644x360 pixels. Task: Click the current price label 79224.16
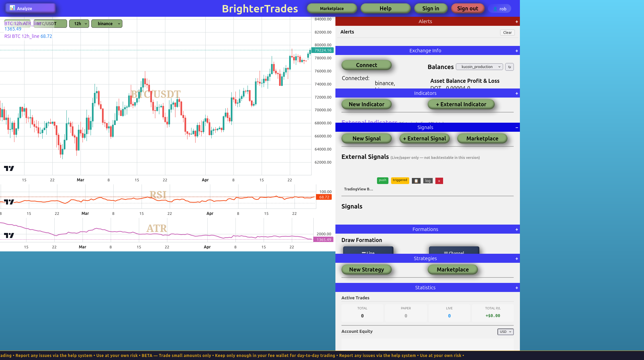323,50
